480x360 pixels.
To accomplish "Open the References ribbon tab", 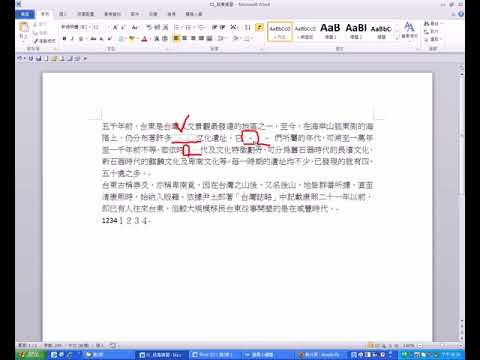I will 112,14.
